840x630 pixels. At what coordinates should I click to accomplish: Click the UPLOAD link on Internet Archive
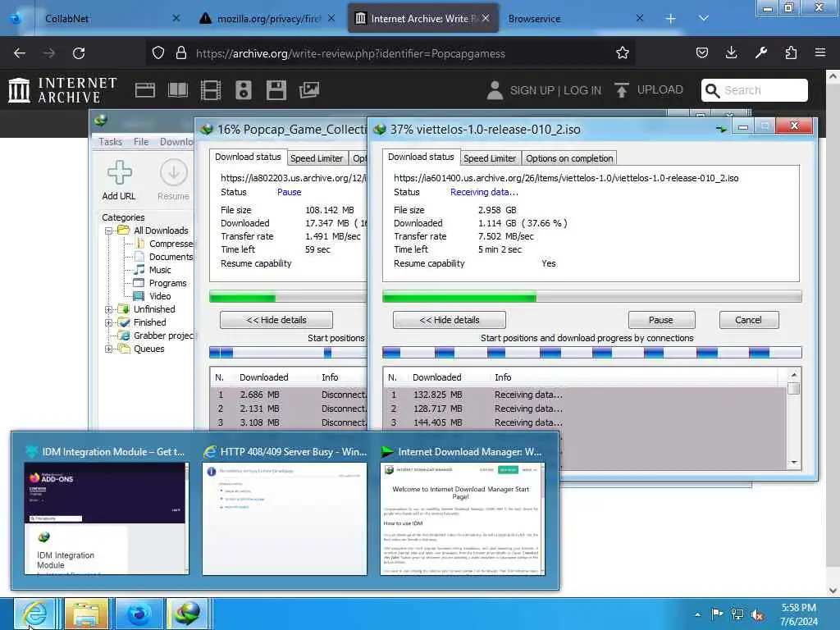(649, 90)
